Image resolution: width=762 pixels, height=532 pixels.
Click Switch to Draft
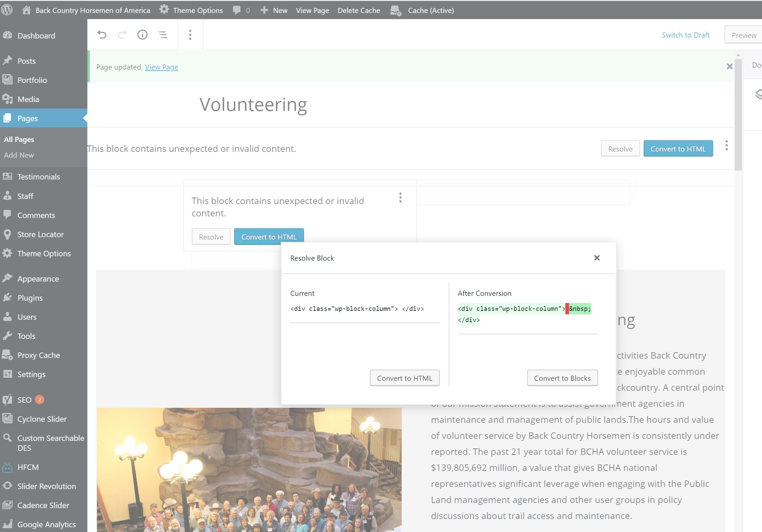click(x=686, y=35)
